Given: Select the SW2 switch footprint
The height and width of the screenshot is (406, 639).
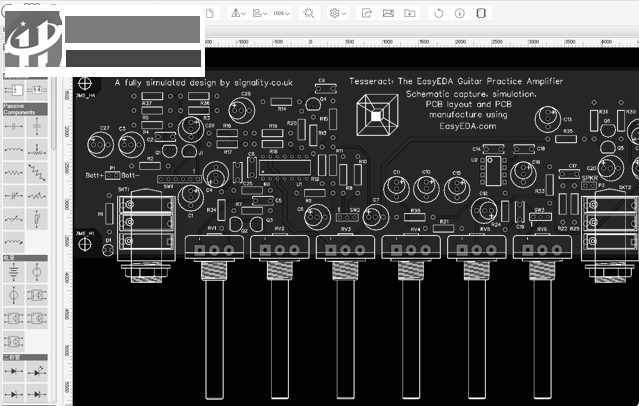Looking at the screenshot, I should coord(347,217).
